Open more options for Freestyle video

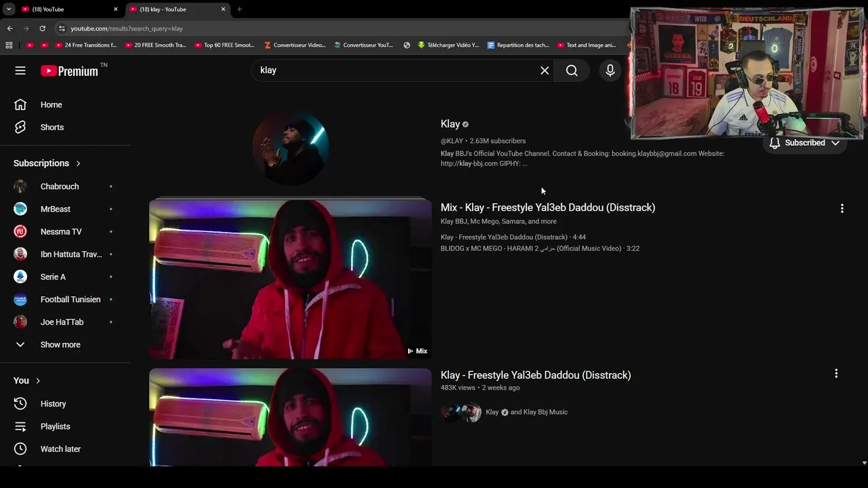click(x=836, y=373)
